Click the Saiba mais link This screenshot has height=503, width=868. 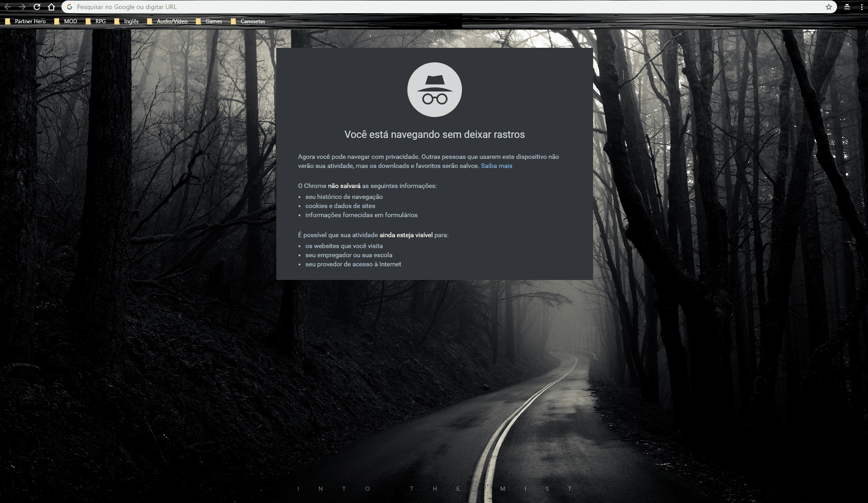497,166
